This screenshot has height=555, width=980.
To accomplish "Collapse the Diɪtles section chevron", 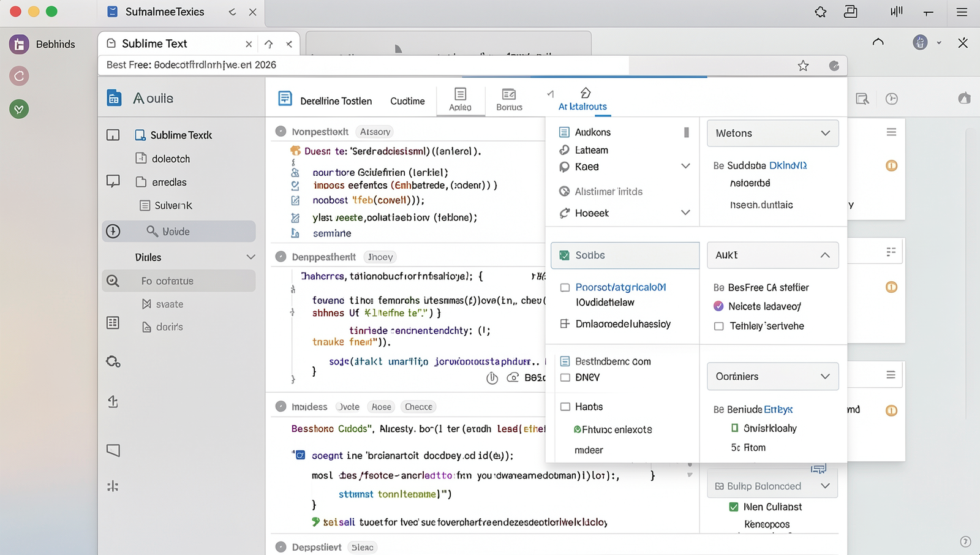I will pos(251,257).
